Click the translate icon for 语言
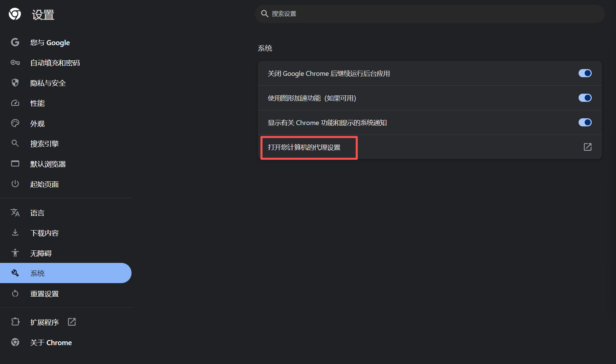This screenshot has width=616, height=364. click(15, 213)
